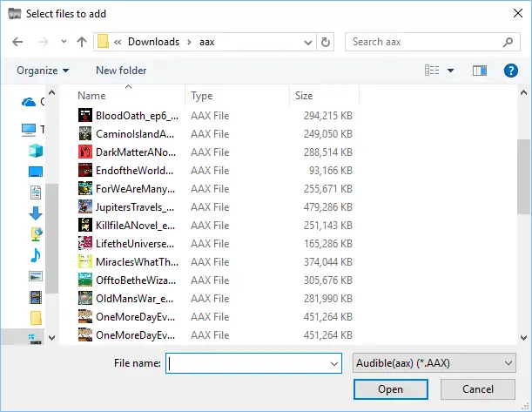532x412 pixels.
Task: Expand hidden path chevrons in address bar
Action: click(x=118, y=42)
